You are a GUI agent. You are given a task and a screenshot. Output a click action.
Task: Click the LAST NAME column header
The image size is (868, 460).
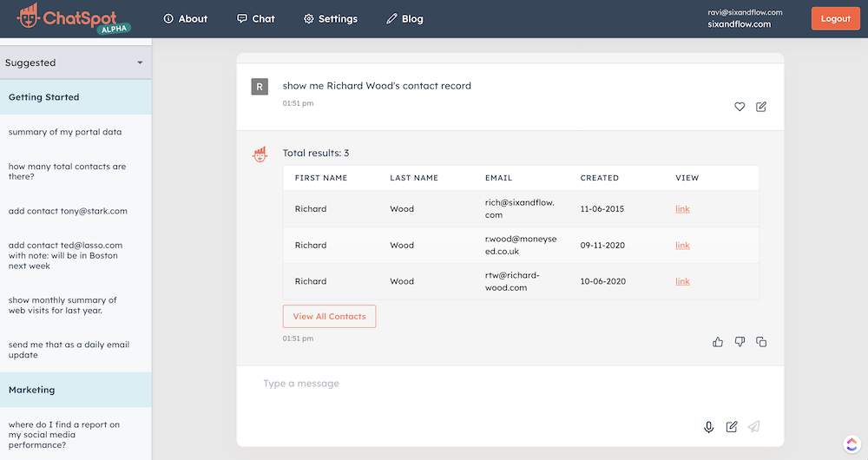point(414,178)
